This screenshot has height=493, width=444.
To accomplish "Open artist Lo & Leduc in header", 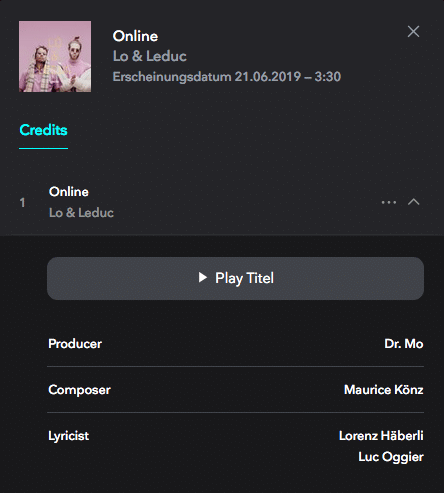I will (x=150, y=56).
